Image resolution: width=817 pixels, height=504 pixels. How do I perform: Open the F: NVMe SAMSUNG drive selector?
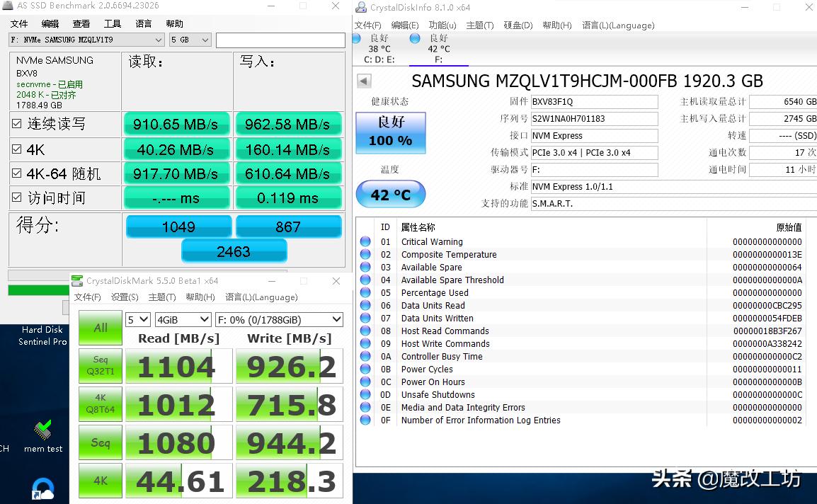[87, 40]
